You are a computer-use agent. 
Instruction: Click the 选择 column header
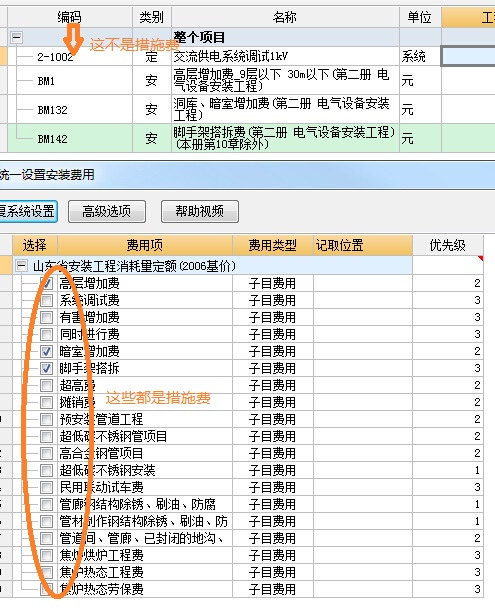(x=35, y=246)
